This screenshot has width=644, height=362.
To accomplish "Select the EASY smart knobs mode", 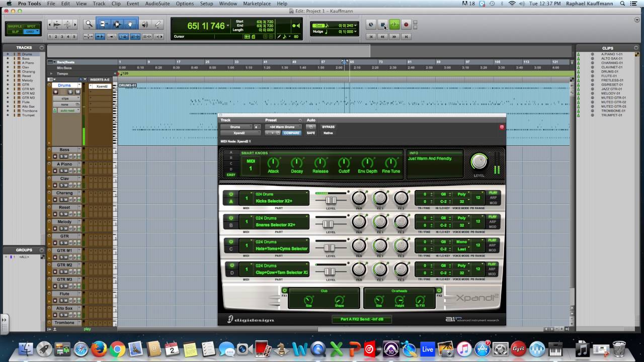I will 231,174.
